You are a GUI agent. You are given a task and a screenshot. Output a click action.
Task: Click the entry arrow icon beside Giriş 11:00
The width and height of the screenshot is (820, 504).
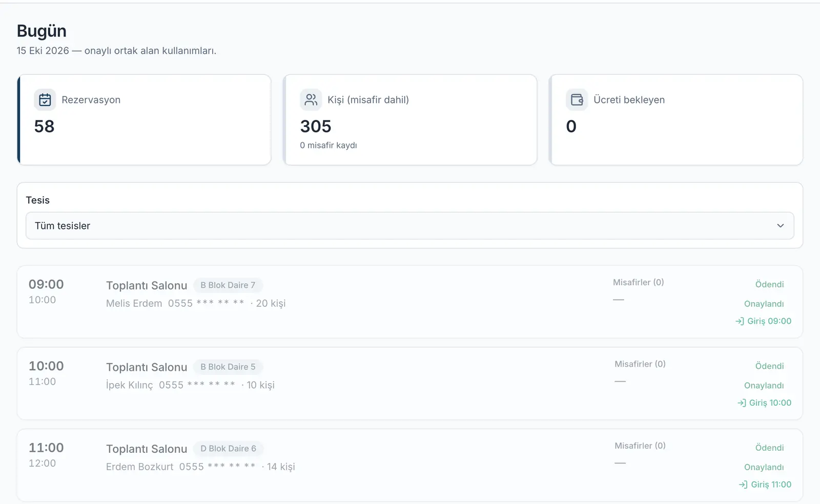coord(743,485)
